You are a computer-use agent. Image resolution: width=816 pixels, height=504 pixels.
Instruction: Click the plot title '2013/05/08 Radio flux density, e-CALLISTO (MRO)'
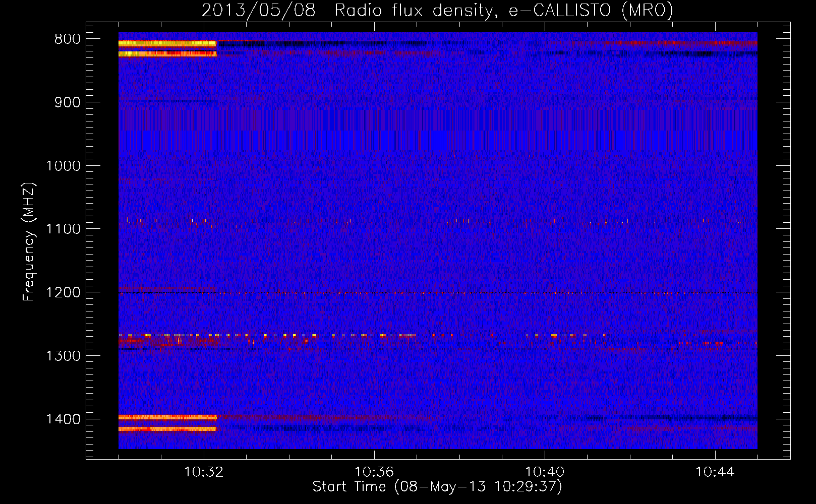437,10
